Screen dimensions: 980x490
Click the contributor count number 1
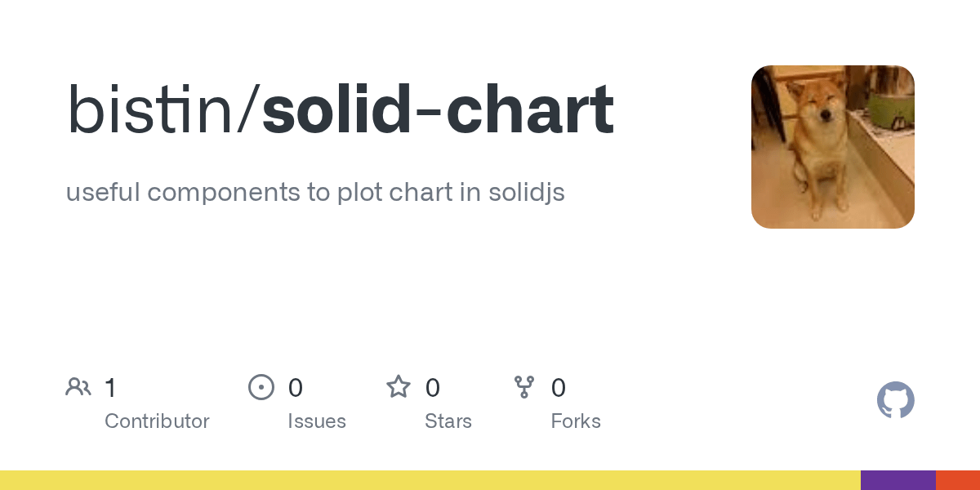click(x=110, y=388)
